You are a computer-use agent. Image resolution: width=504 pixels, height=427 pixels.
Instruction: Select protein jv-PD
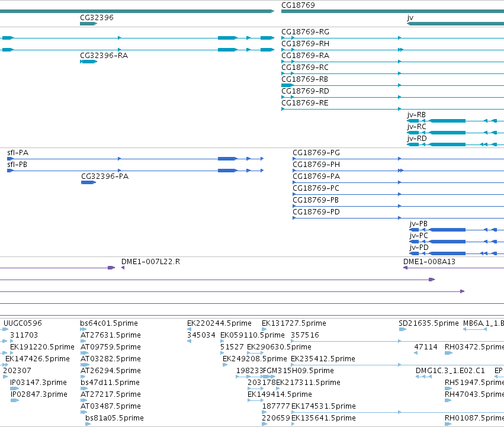(x=419, y=248)
